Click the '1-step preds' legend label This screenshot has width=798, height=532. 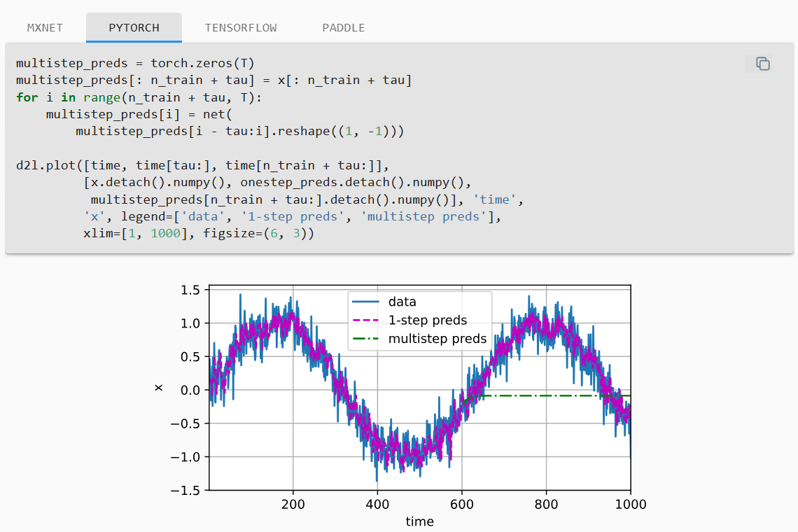tap(428, 320)
